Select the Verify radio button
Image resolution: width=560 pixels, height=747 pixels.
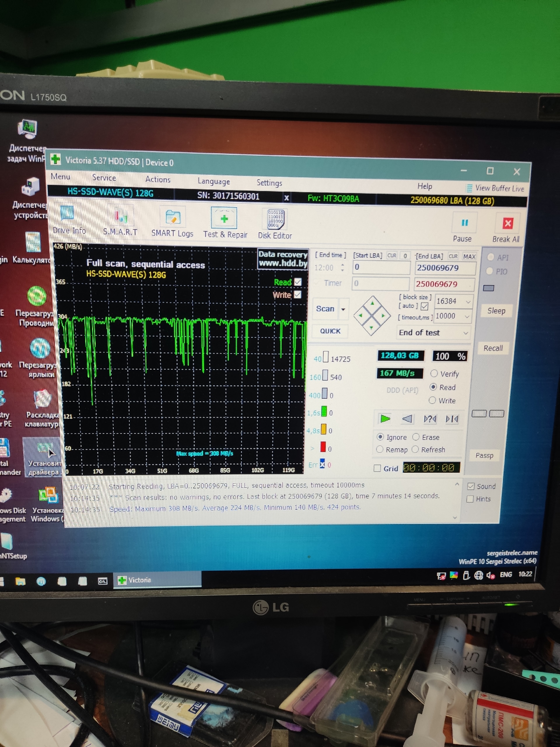434,373
